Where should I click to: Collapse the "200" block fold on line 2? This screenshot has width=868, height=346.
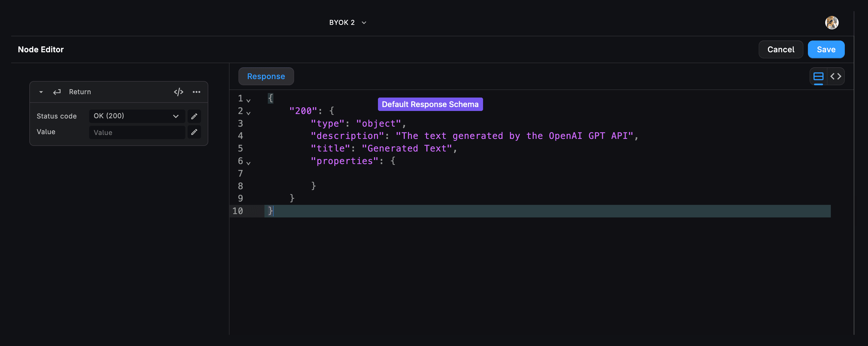pos(248,113)
